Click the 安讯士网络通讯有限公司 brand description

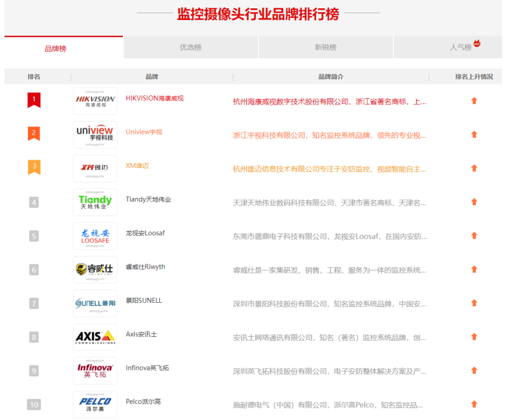[x=329, y=337]
